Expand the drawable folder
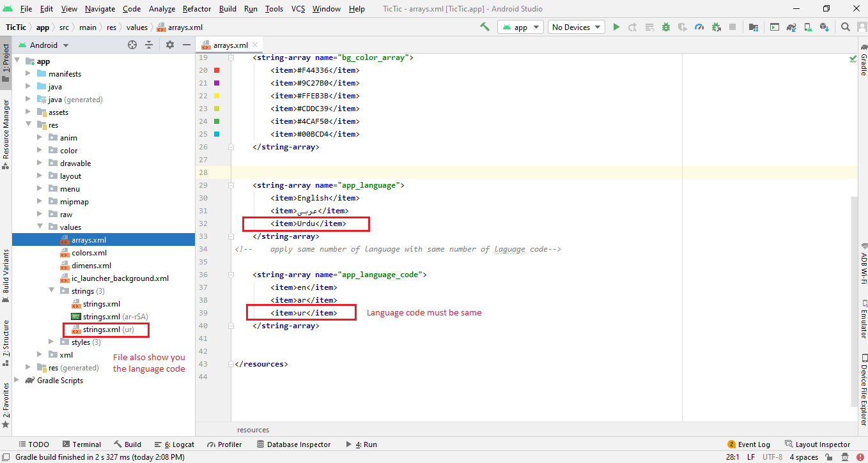 click(40, 163)
